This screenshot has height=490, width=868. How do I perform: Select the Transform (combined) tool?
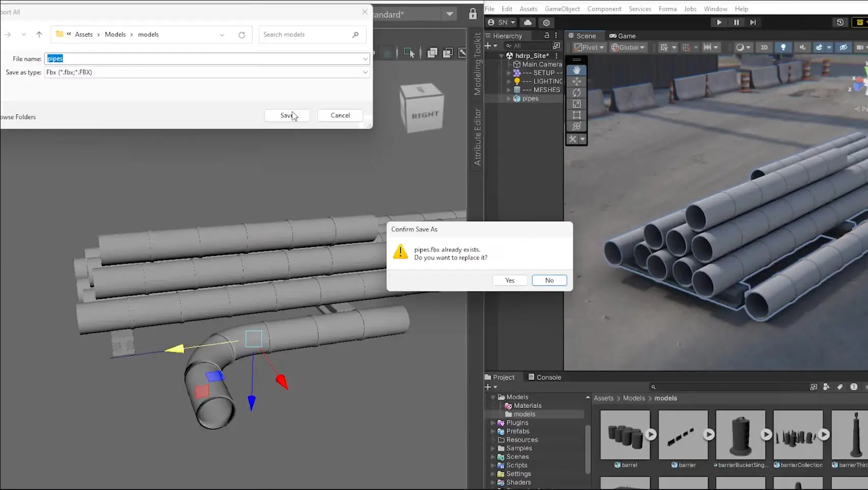[576, 126]
